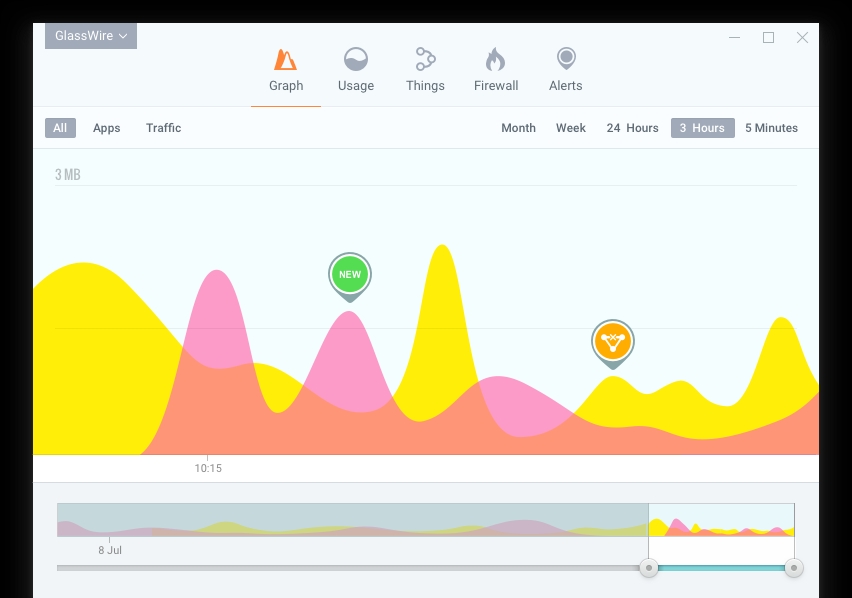
Task: Open the Usage pie icon
Action: [x=355, y=59]
